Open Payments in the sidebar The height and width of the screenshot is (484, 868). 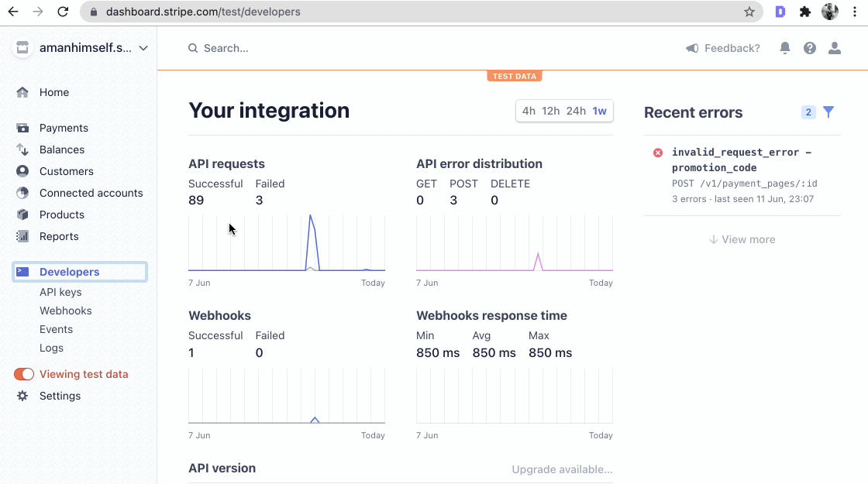click(64, 128)
